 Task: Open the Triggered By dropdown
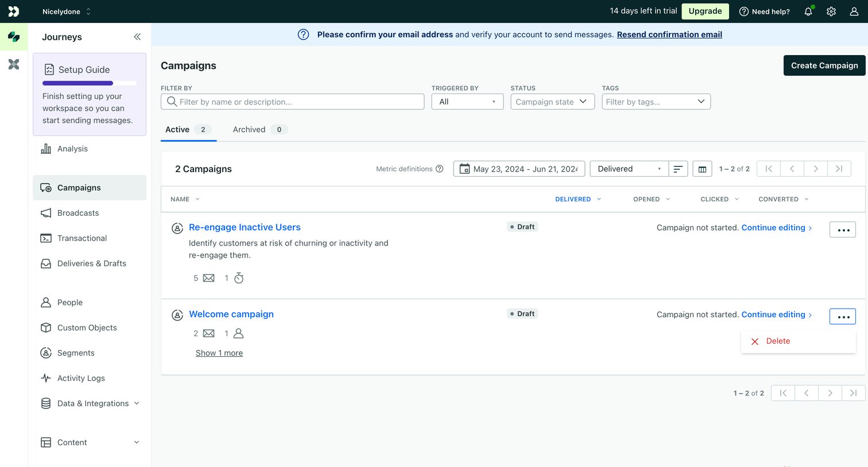pyautogui.click(x=467, y=102)
